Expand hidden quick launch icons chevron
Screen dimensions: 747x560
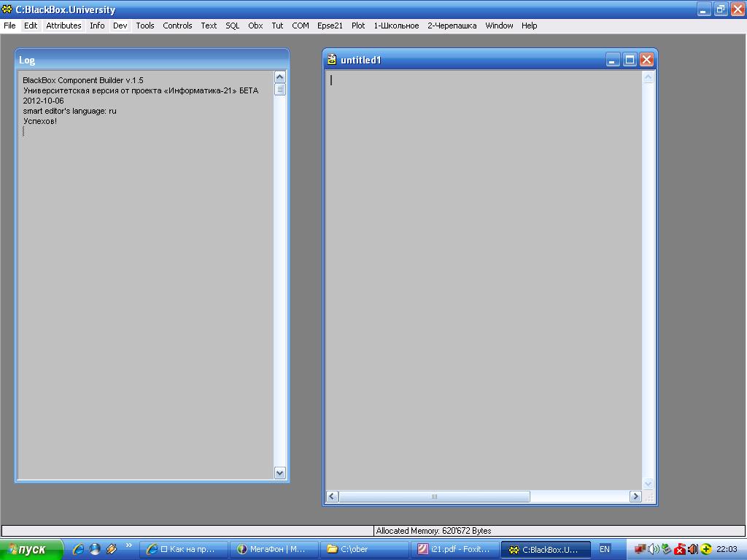[x=129, y=545]
